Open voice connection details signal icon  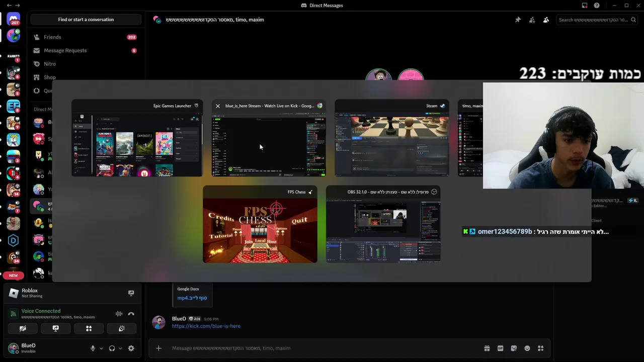[x=14, y=314]
